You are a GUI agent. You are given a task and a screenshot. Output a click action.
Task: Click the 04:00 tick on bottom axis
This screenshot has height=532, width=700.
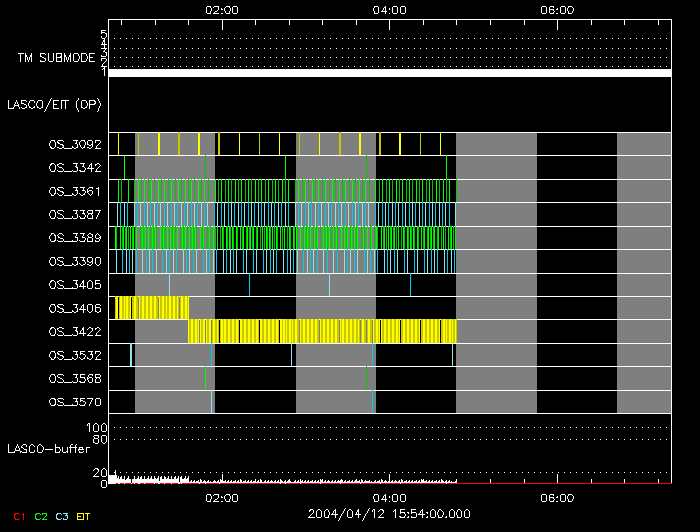(389, 497)
